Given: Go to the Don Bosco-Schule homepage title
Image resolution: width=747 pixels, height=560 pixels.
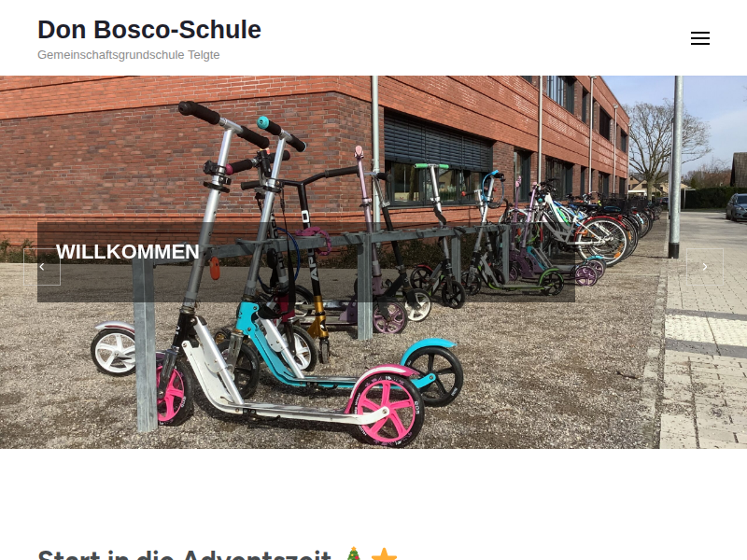Looking at the screenshot, I should pyautogui.click(x=149, y=30).
